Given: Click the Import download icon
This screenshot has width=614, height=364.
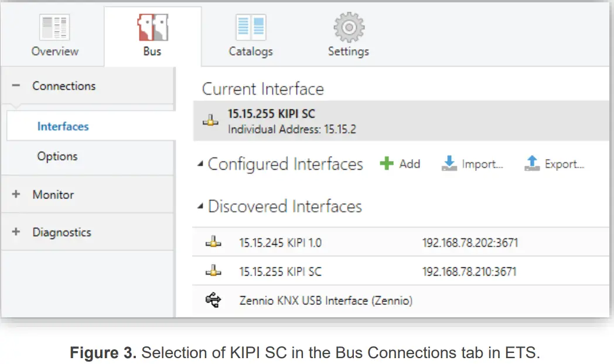Looking at the screenshot, I should pyautogui.click(x=448, y=165).
